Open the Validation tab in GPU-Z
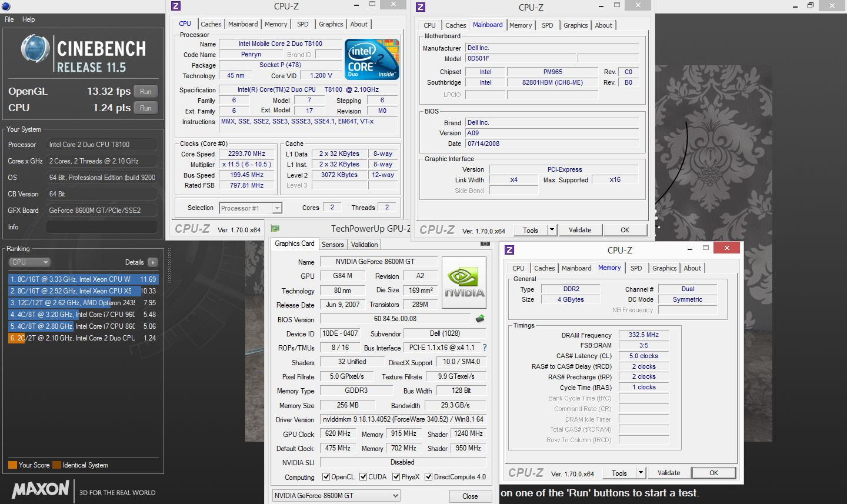847x504 pixels. 365,245
